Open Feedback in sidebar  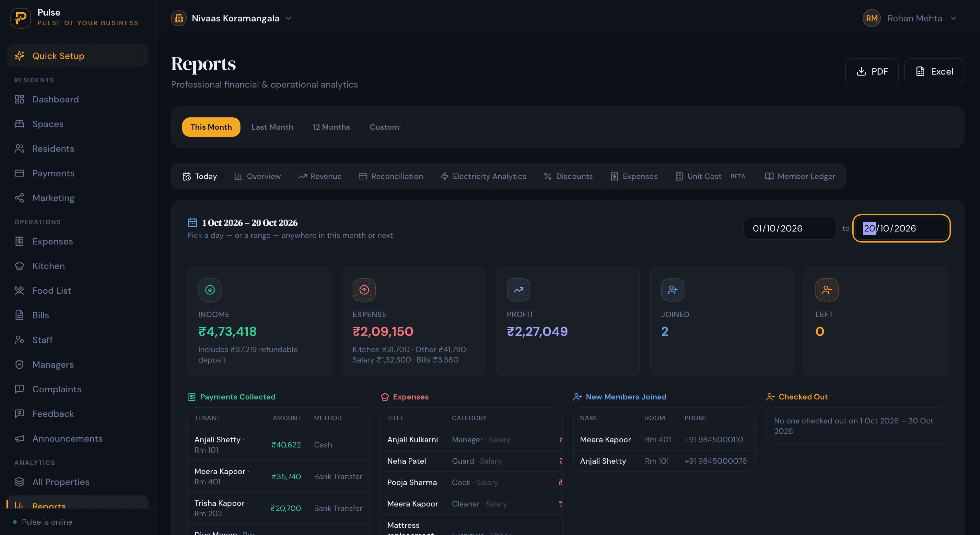pos(77,414)
